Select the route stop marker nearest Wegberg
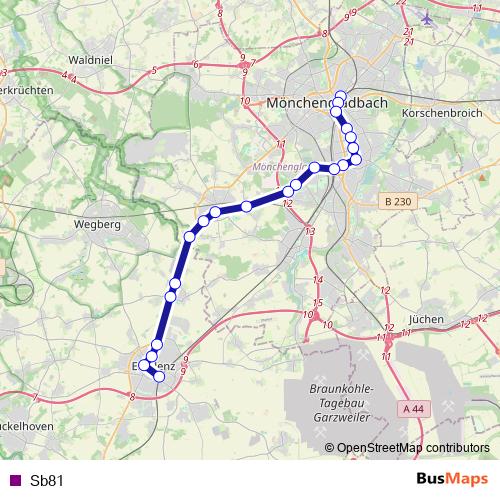This screenshot has height=500, width=500. coord(189,237)
